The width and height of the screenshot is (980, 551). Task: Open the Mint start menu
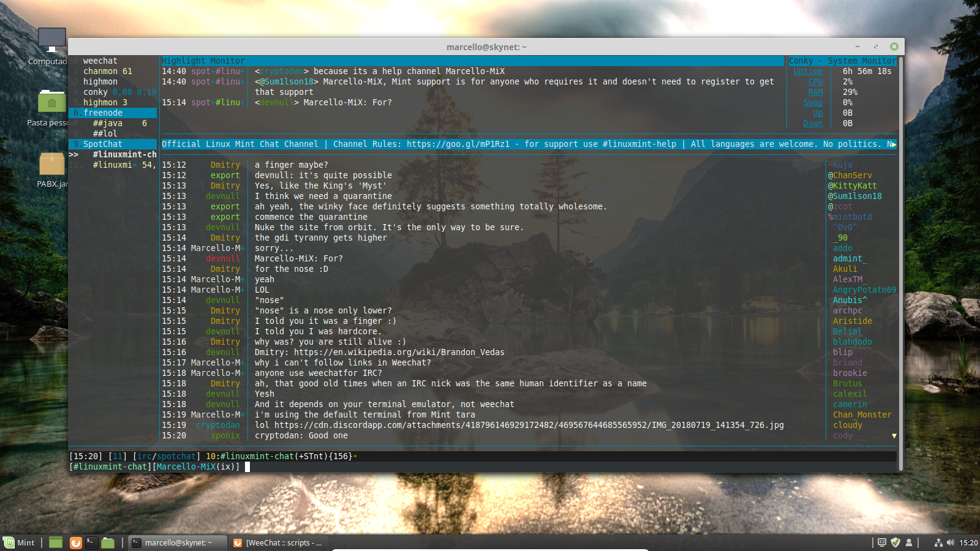coord(19,542)
